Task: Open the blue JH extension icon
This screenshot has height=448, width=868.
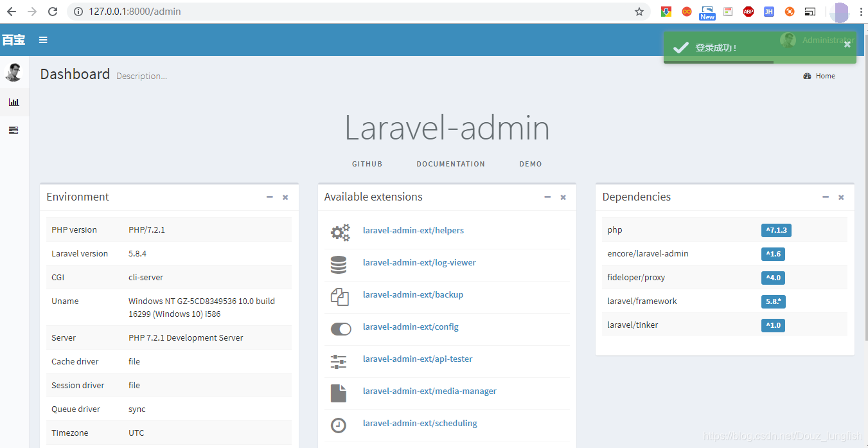Action: [769, 12]
